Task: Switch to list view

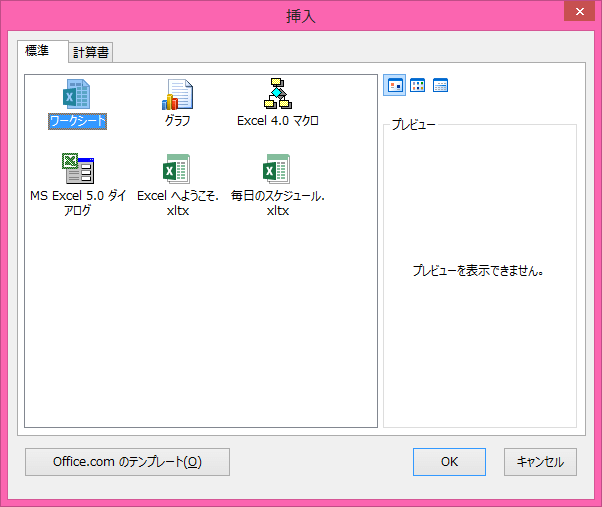Action: 417,85
